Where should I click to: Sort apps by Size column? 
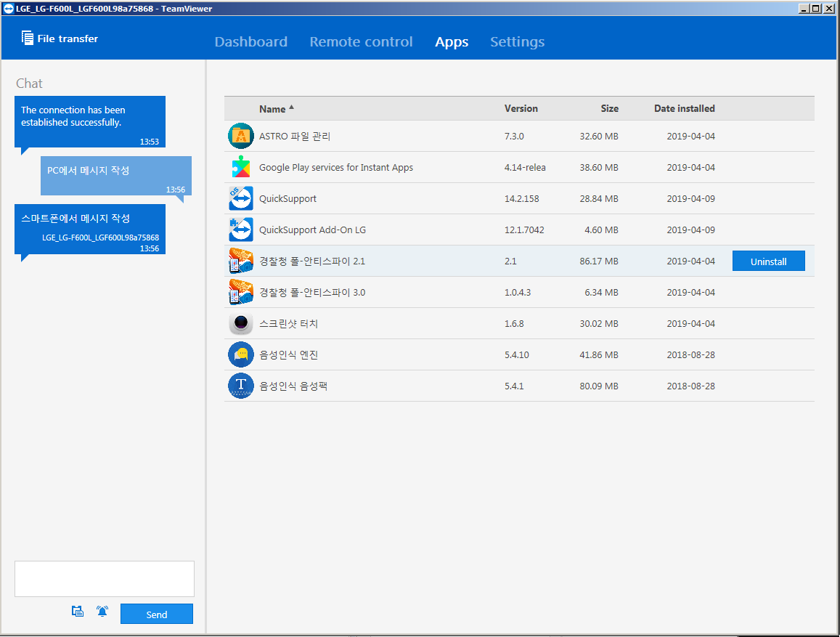[609, 108]
